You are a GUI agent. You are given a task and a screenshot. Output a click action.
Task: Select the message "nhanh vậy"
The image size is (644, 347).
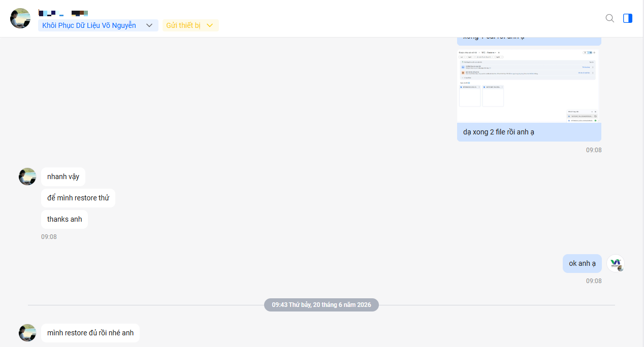[x=63, y=177]
